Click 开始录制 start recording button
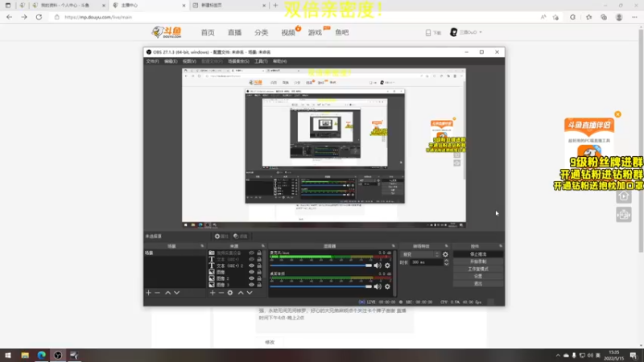 478,261
